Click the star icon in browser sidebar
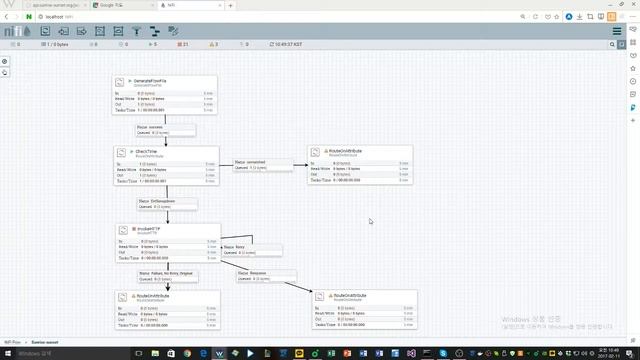 pos(633,68)
